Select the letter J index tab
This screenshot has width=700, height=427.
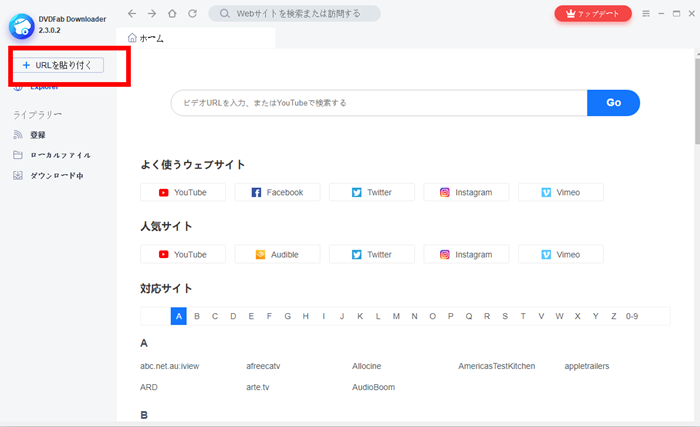click(x=342, y=316)
